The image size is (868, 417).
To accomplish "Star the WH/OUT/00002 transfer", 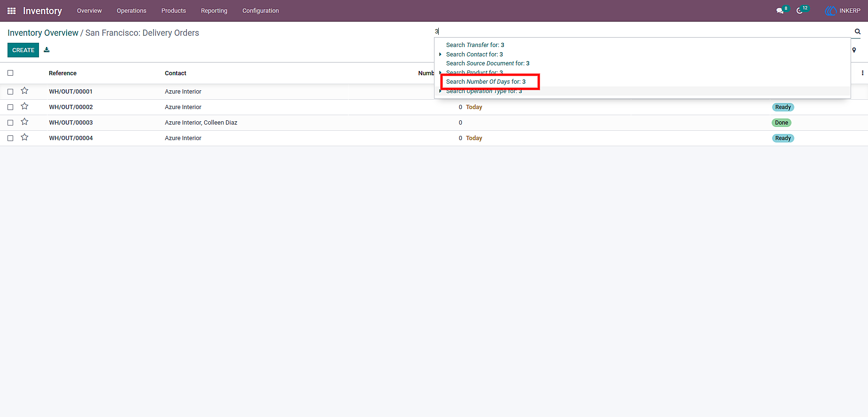I will click(x=24, y=106).
